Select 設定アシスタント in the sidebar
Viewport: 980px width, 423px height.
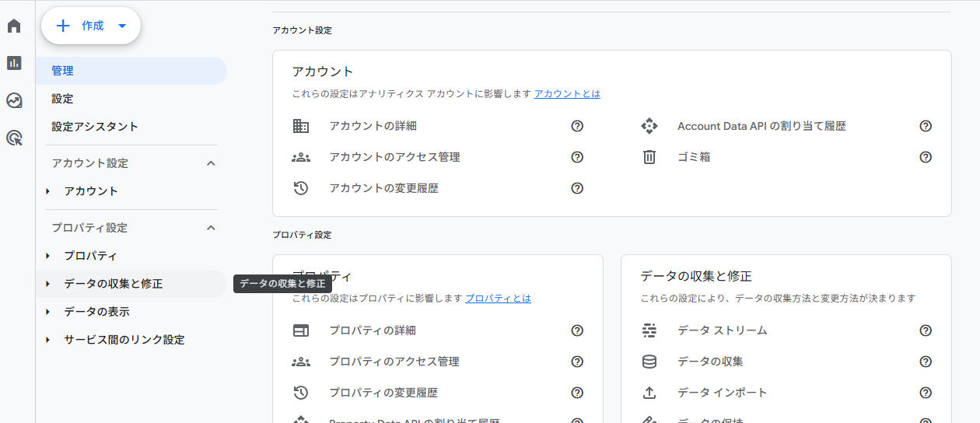tap(95, 127)
